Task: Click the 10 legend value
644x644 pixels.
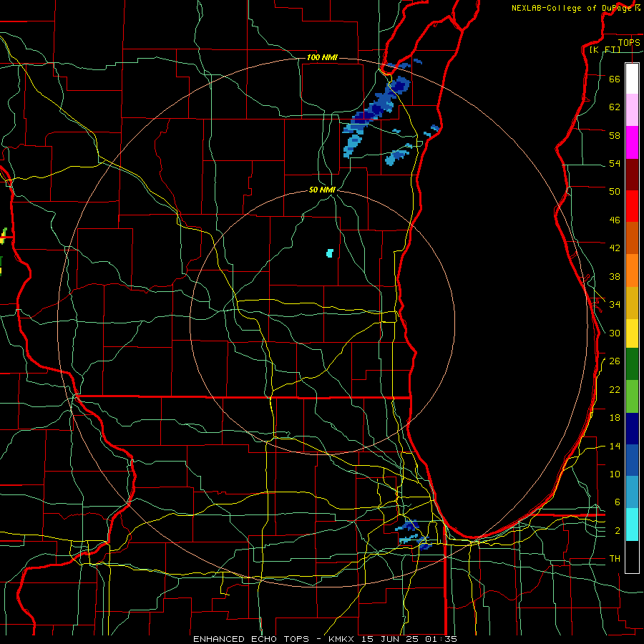Action: pos(615,474)
